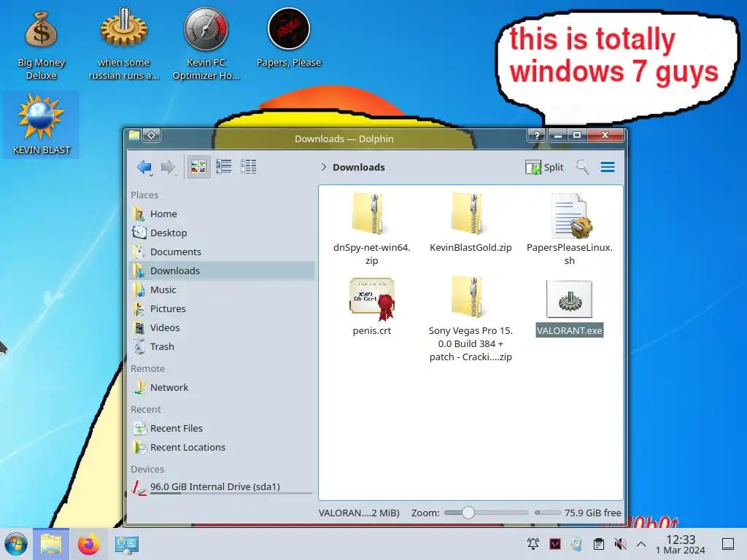The width and height of the screenshot is (747, 560).
Task: Open Big Money Deluxe desktop icon
Action: point(41,45)
